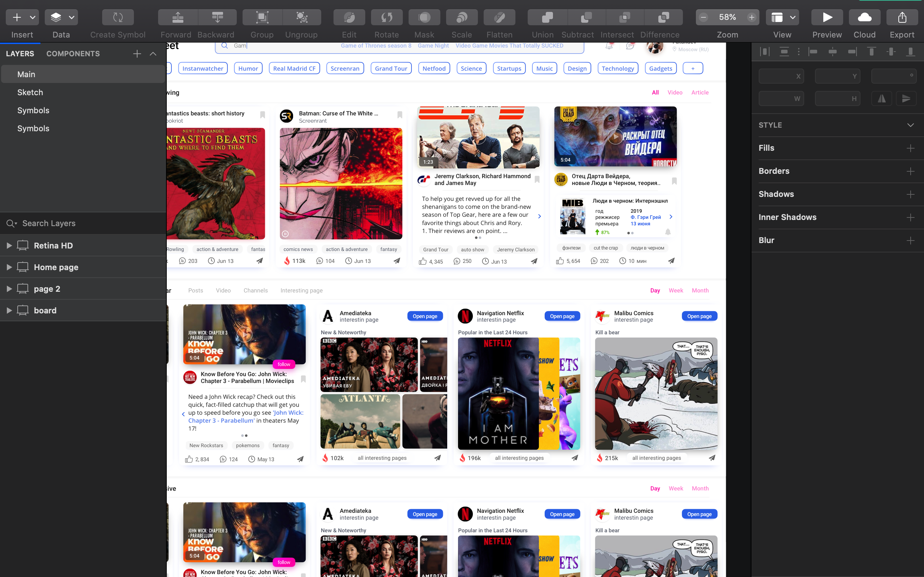Image resolution: width=924 pixels, height=577 pixels.
Task: Collapse the STYLE section chevron
Action: 910,125
